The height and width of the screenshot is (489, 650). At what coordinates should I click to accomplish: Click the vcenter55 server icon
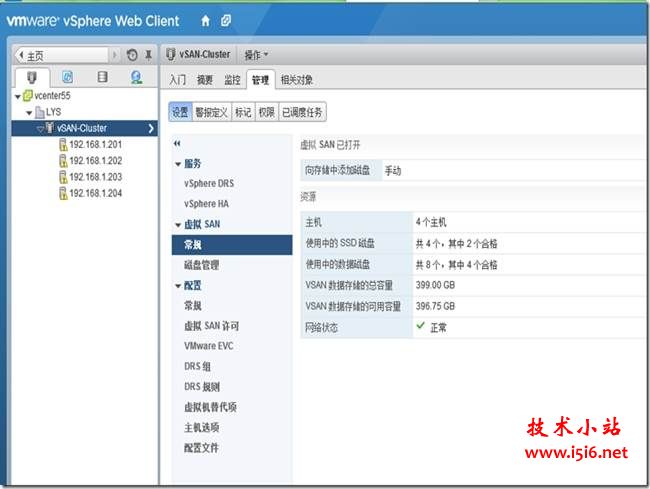(27, 96)
